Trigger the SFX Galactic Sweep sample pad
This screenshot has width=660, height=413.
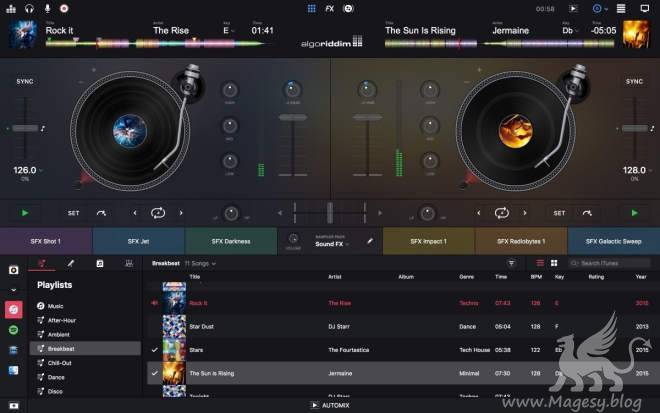614,241
